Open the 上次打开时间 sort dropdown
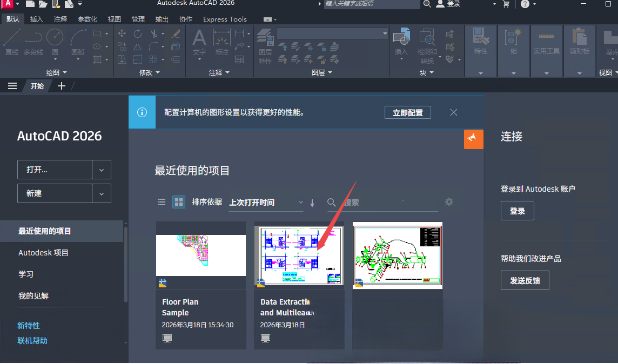 point(266,203)
